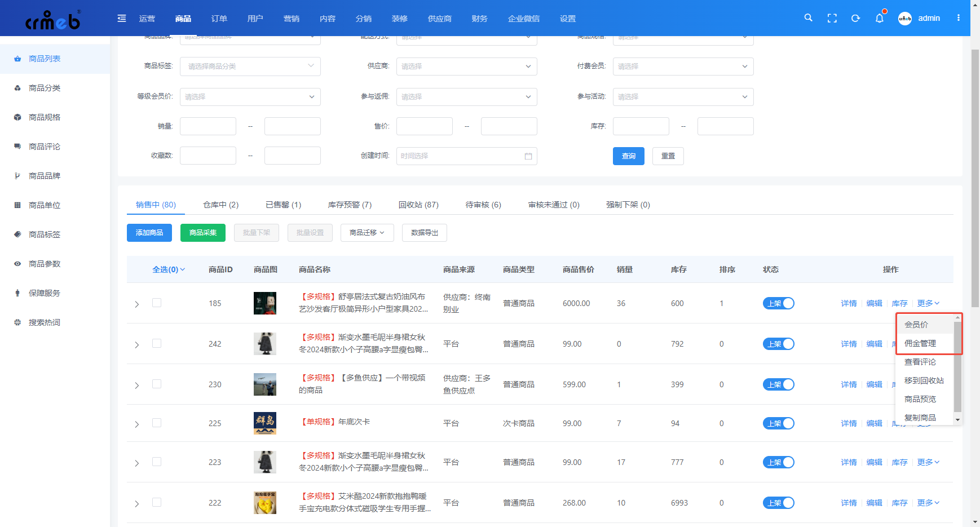Viewport: 980px width, 527px height.
Task: Click admin avatar icon
Action: 904,18
